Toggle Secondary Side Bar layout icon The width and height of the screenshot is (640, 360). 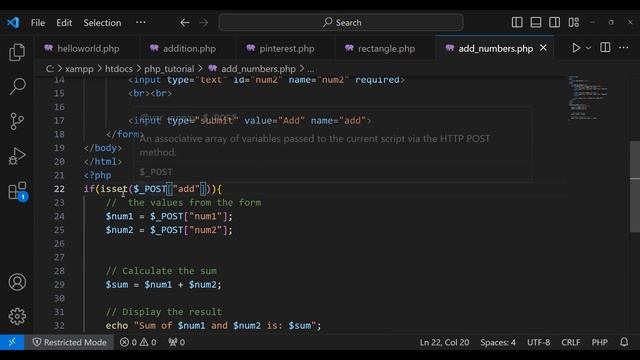[x=555, y=22]
